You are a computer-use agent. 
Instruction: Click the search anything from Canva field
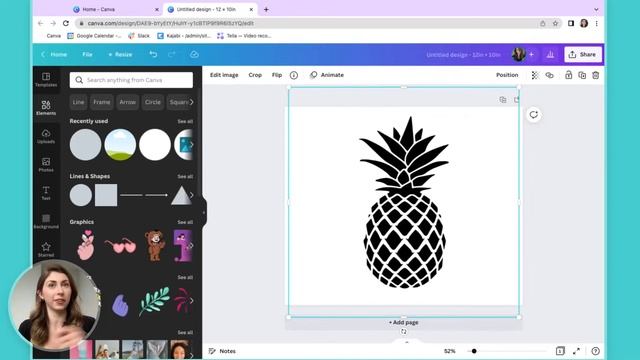point(131,80)
